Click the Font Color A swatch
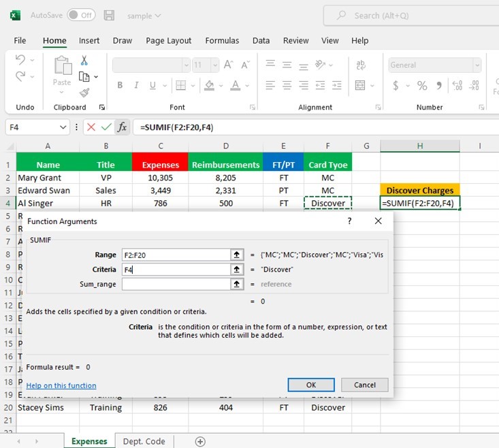The image size is (499, 448). [x=235, y=85]
